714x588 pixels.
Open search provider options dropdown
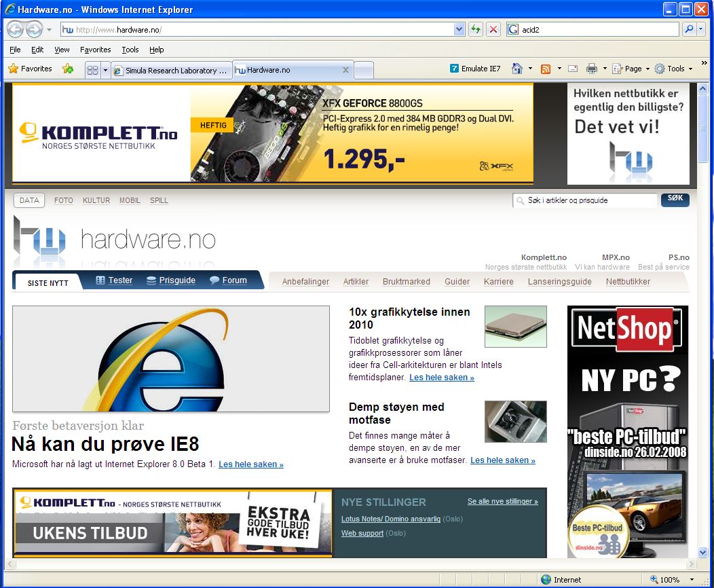click(x=701, y=30)
